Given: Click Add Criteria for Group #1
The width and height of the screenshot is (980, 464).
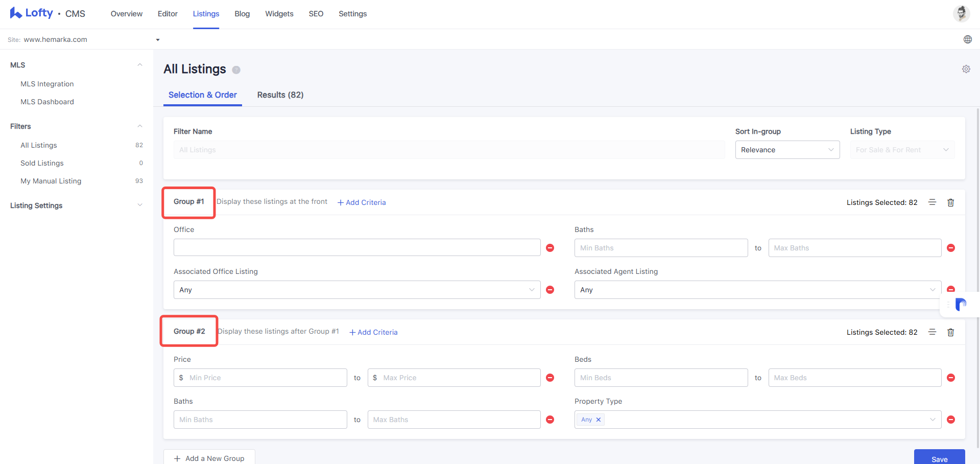Looking at the screenshot, I should click(362, 202).
